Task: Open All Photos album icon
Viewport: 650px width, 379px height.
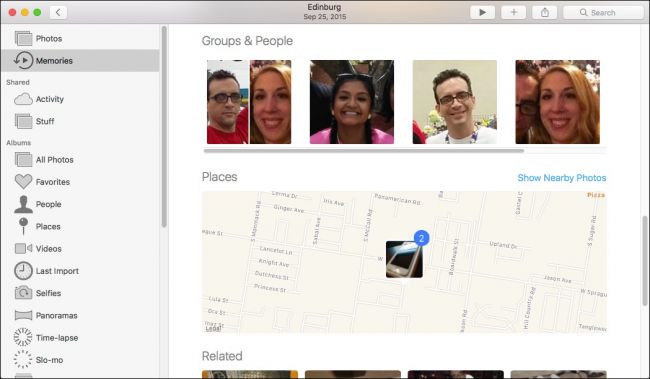Action: coord(23,160)
